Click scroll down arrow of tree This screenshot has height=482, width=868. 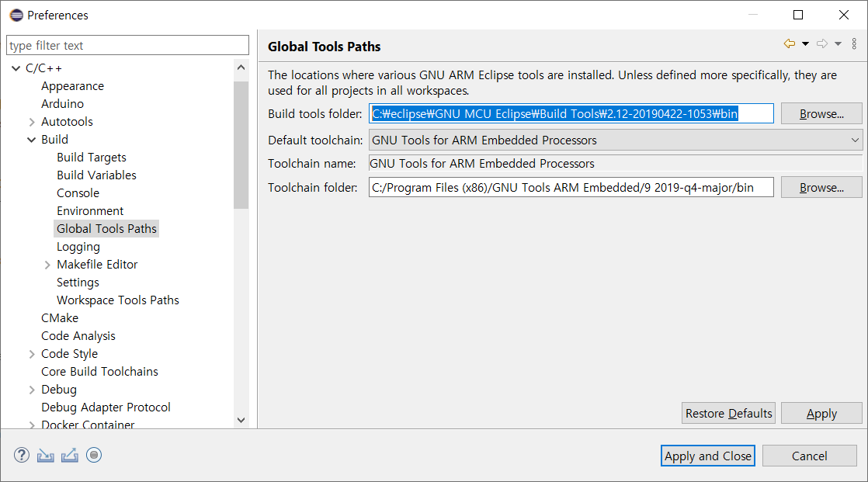coord(241,420)
